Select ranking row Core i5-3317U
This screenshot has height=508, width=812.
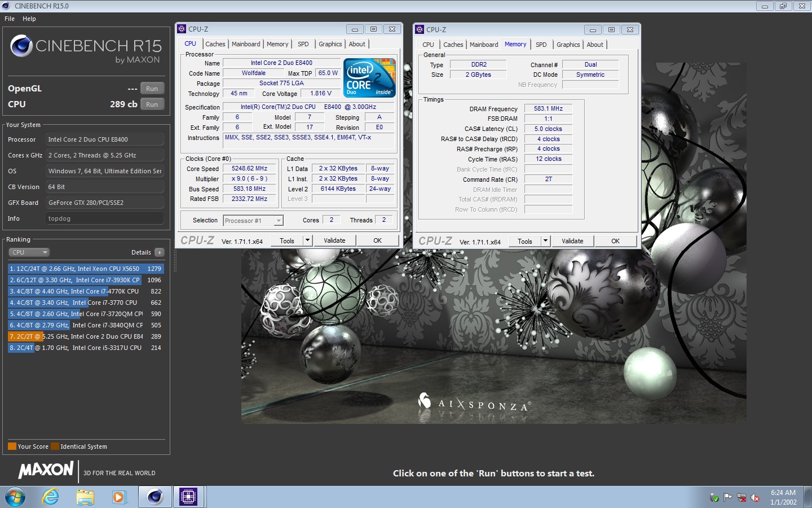(86, 348)
